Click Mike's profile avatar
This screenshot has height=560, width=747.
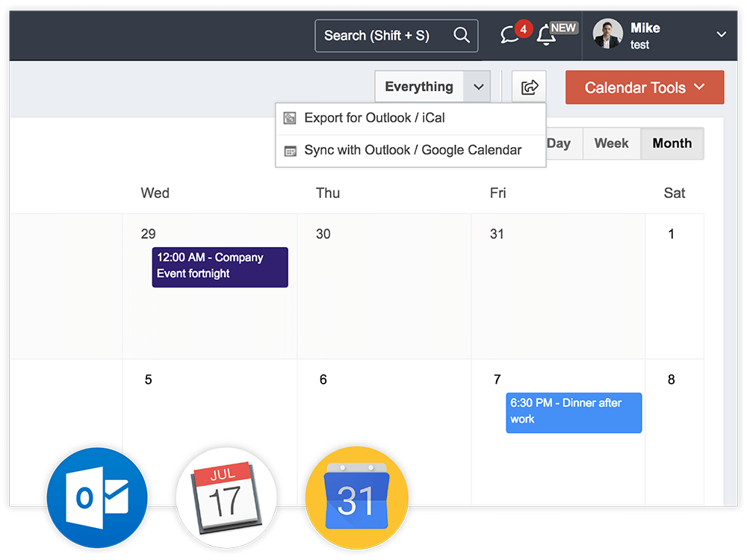click(x=607, y=34)
